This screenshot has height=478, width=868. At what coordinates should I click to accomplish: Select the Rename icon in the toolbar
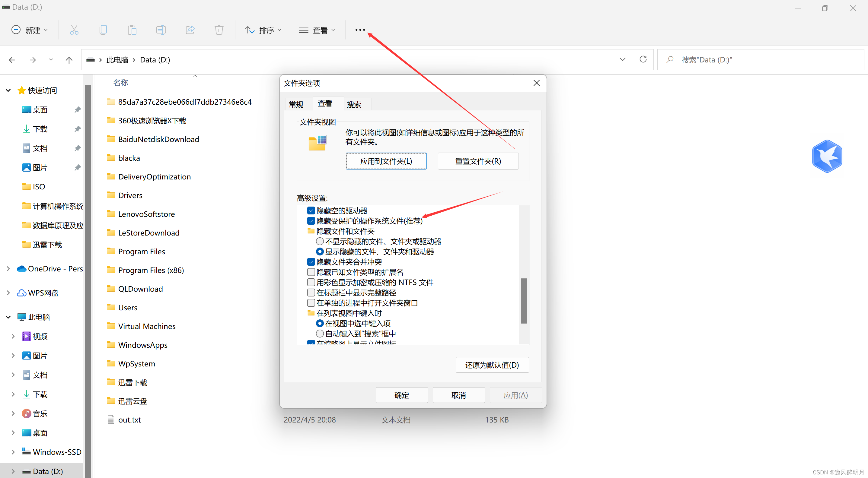pyautogui.click(x=161, y=30)
